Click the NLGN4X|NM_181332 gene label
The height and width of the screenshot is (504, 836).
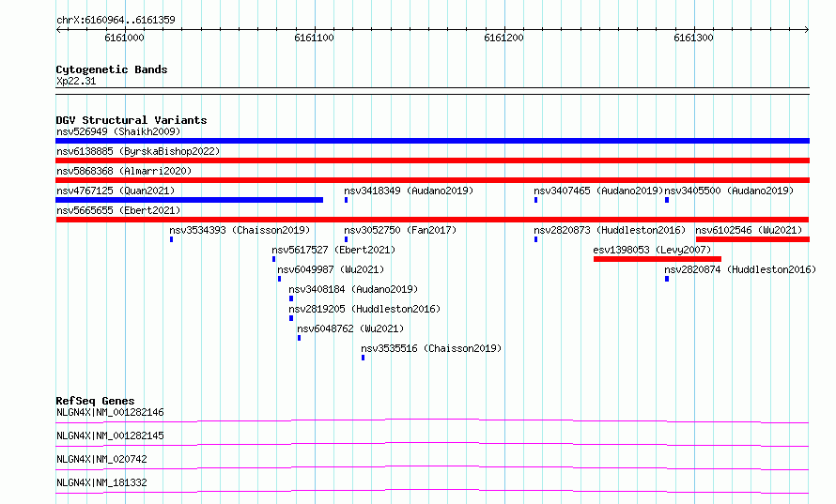[x=101, y=482]
